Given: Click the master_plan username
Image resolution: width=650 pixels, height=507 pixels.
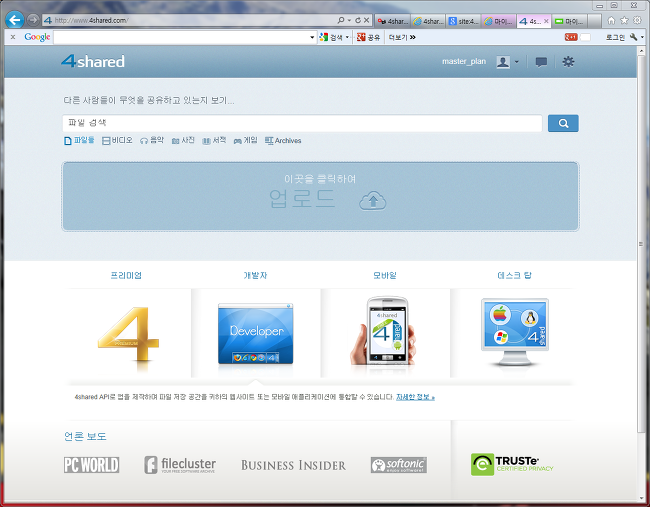Looking at the screenshot, I should (x=464, y=61).
